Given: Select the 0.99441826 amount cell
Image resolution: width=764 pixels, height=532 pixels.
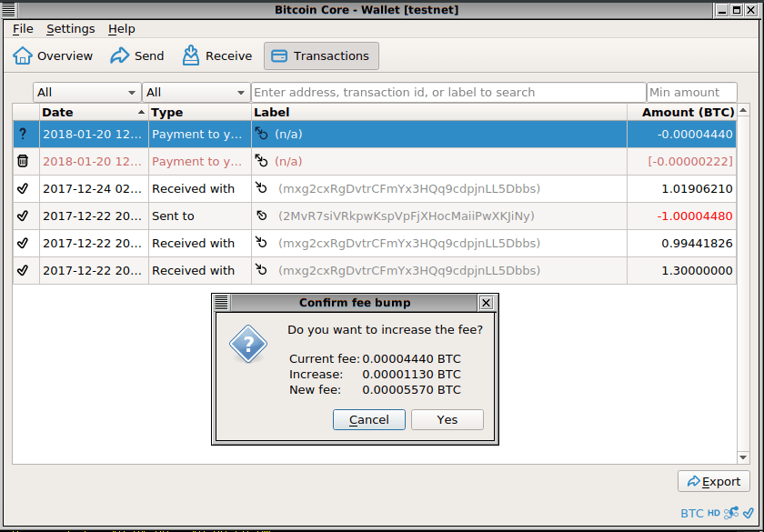Looking at the screenshot, I should [x=681, y=243].
